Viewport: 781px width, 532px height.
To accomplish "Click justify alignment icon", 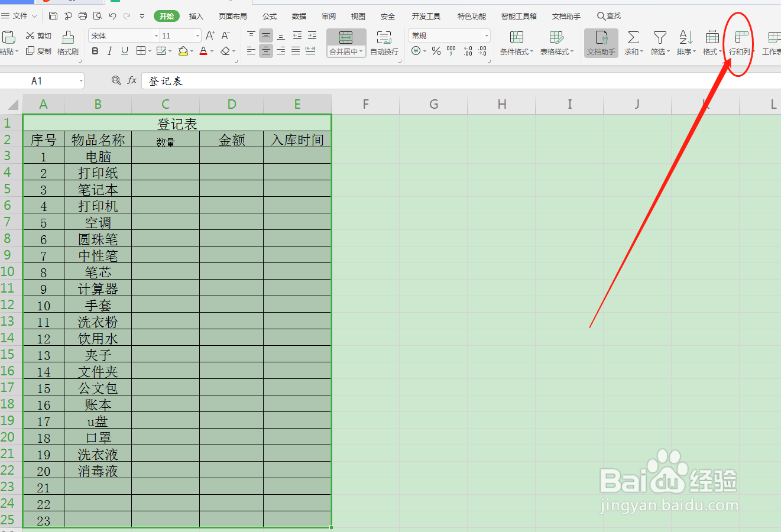I will point(296,51).
